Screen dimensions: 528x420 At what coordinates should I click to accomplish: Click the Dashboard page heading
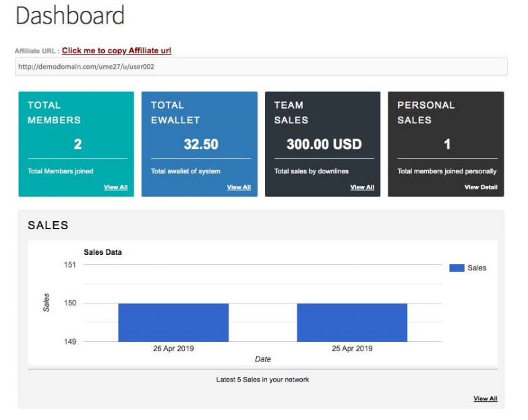[70, 16]
